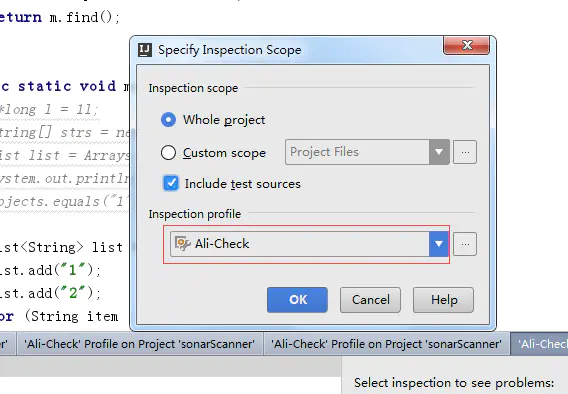This screenshot has height=394, width=568.
Task: Click the 'Inspection scope' section label
Action: (193, 88)
